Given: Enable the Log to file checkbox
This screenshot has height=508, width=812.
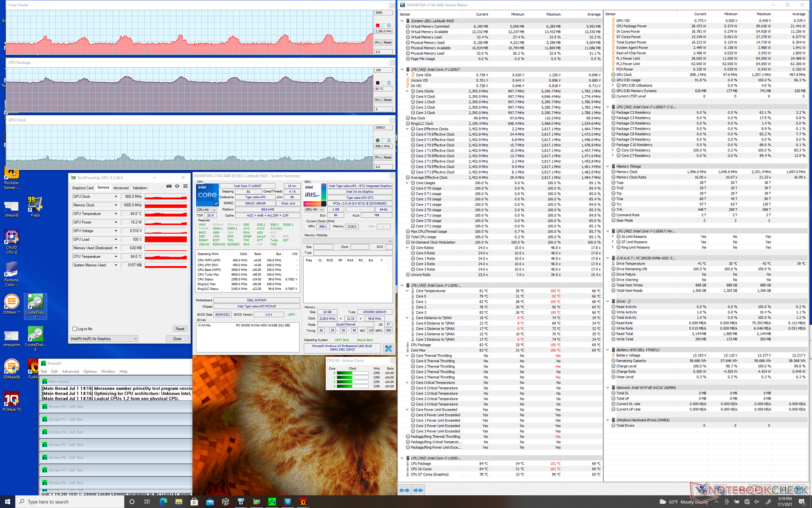Looking at the screenshot, I should point(75,329).
